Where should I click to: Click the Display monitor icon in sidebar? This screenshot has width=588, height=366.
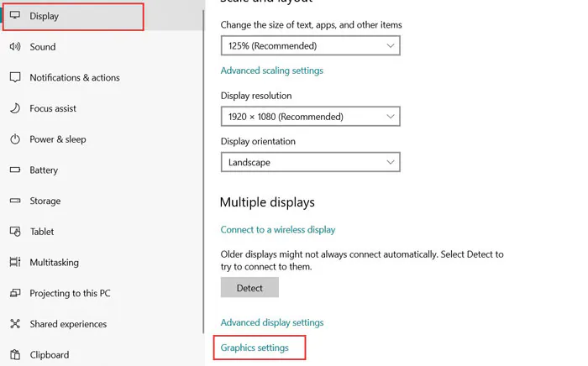click(x=15, y=16)
